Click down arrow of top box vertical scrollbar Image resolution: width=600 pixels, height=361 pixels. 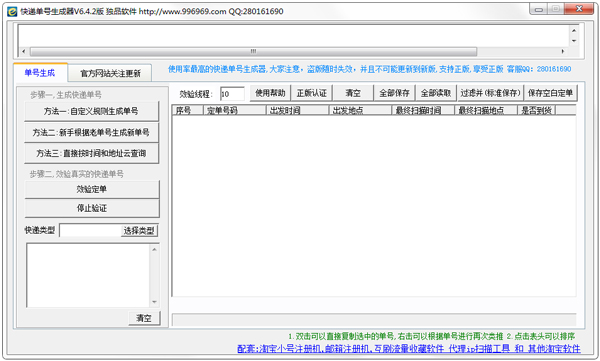pyautogui.click(x=574, y=41)
